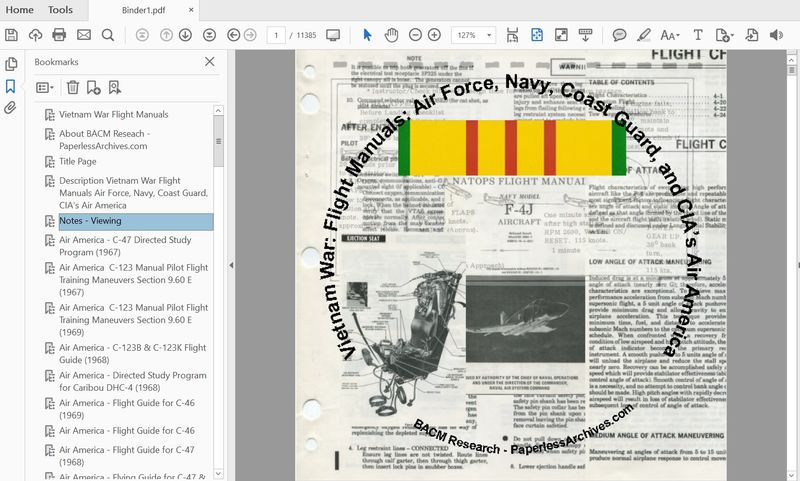Close the Bookmarks panel

(x=210, y=62)
